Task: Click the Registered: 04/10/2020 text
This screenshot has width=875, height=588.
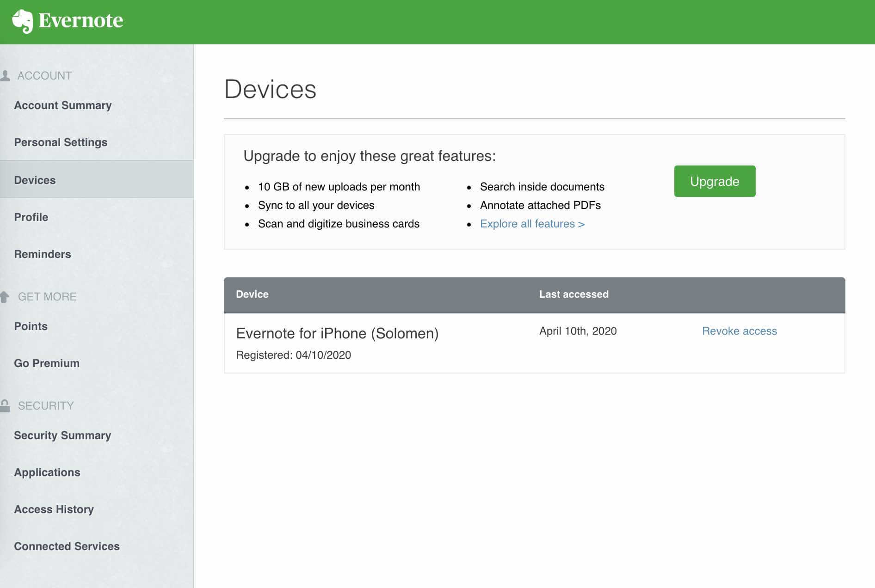Action: [293, 355]
